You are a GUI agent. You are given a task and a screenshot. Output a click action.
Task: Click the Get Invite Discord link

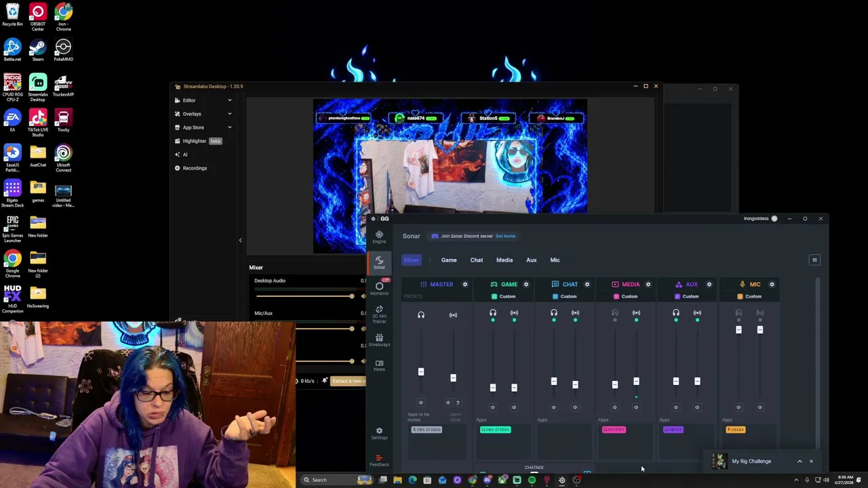click(505, 236)
